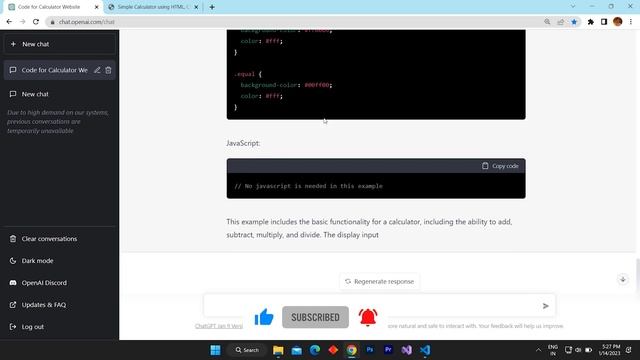
Task: Reload the current page
Action: (36, 22)
